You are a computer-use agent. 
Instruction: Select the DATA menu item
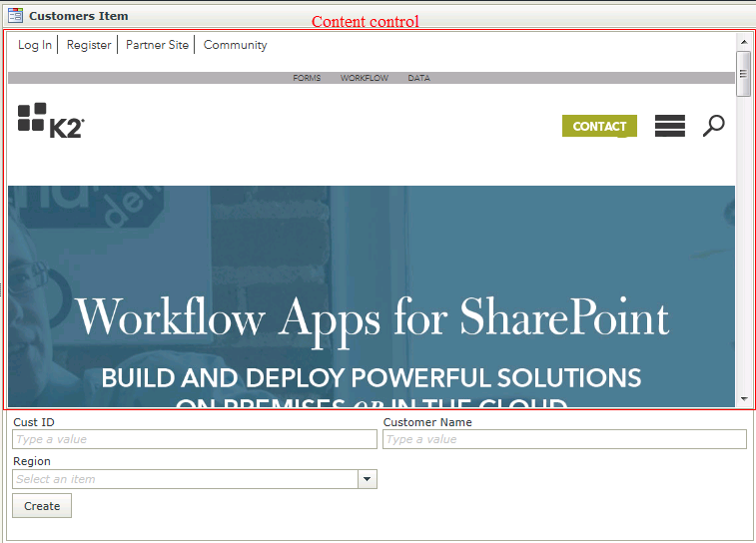[419, 78]
